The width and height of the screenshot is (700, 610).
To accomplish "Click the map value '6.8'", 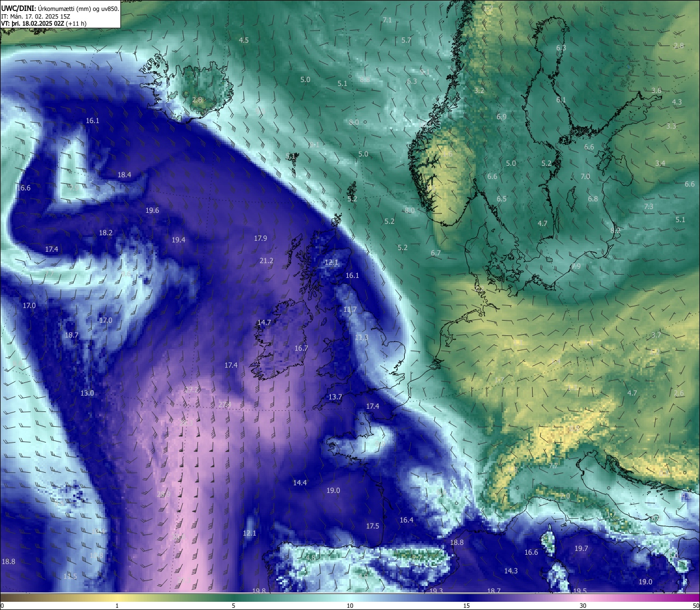I will pyautogui.click(x=593, y=199).
